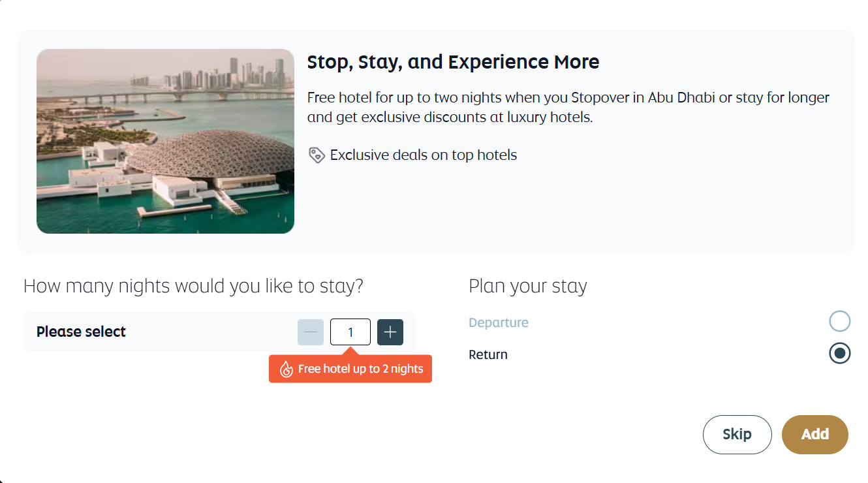Click the Stopover in Abu Dhabi description paragraph
The width and height of the screenshot is (868, 483).
(568, 108)
